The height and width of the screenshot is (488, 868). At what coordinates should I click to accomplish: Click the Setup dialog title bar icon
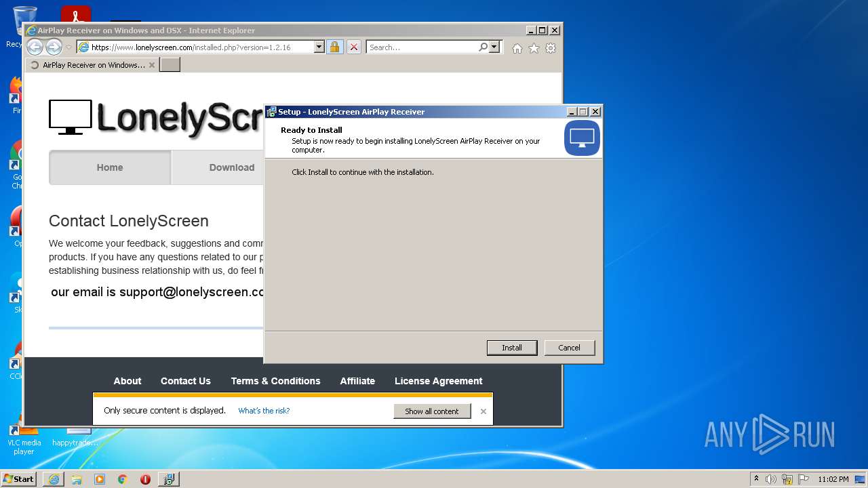271,112
